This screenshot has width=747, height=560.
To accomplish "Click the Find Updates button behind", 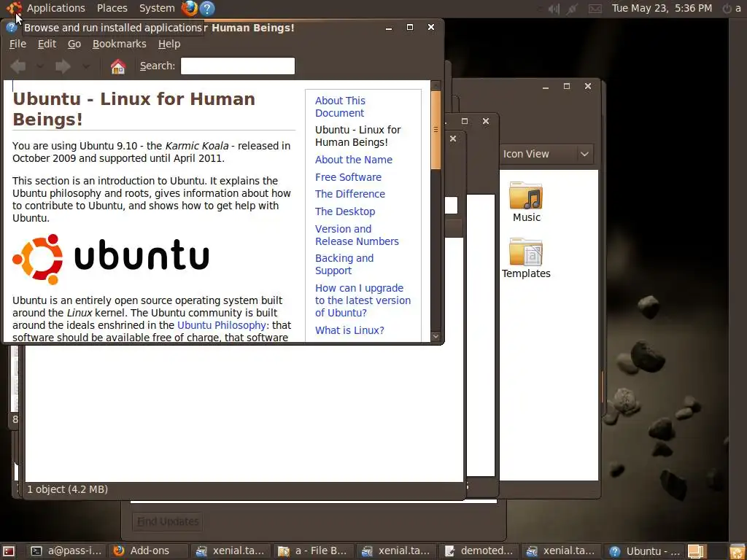I will pyautogui.click(x=167, y=521).
